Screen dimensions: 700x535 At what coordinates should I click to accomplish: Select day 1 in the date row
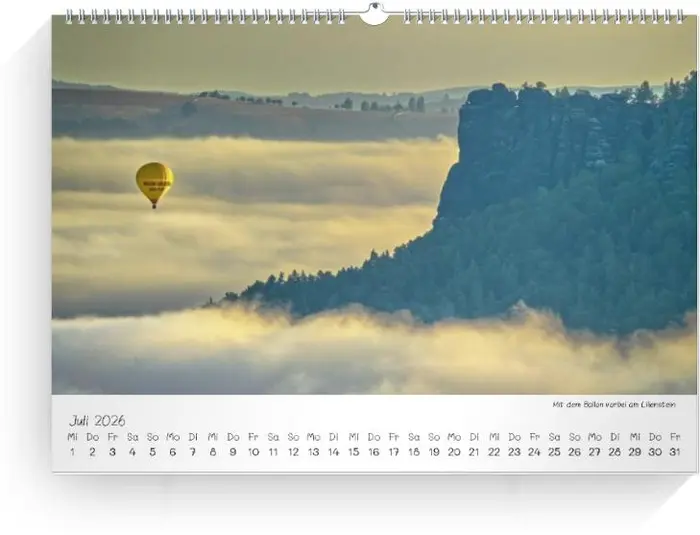pos(72,452)
